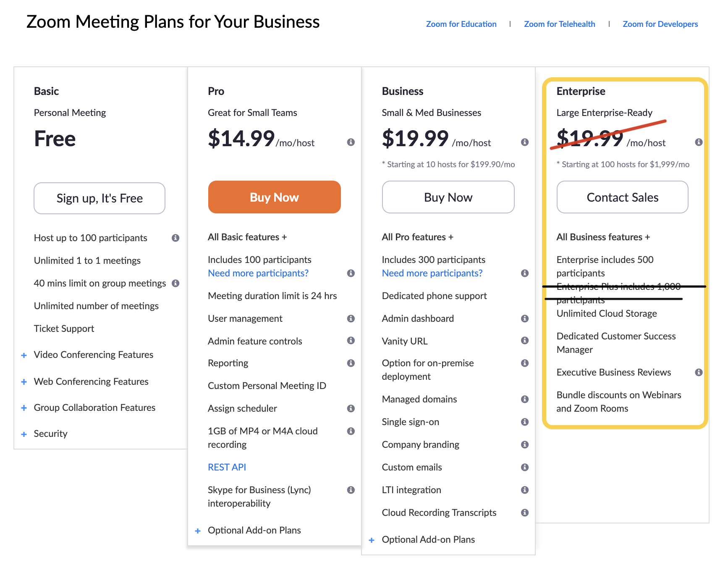Screen dimensions: 728x573
Task: Expand Web Conferencing Features section
Action: [x=24, y=382]
